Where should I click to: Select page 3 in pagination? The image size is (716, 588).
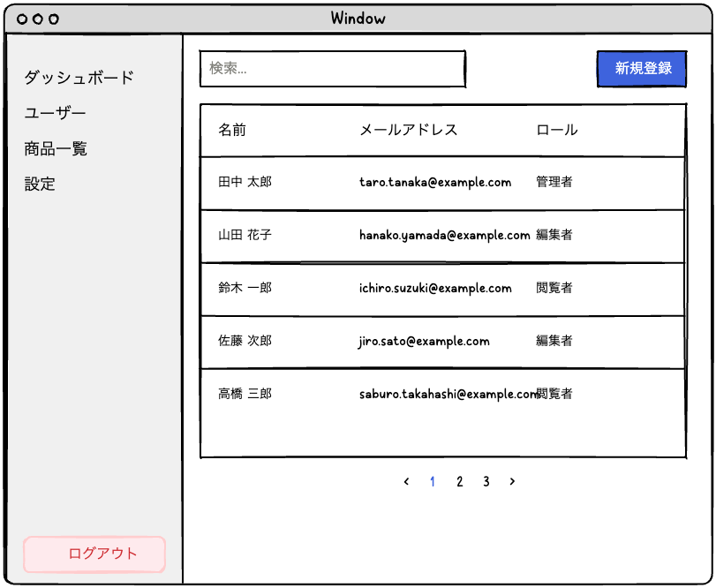coord(486,481)
